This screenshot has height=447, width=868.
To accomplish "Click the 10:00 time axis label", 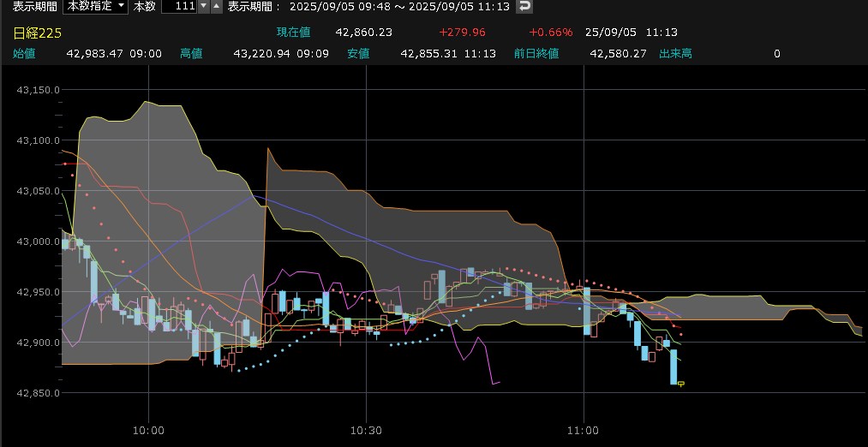I will [x=148, y=431].
